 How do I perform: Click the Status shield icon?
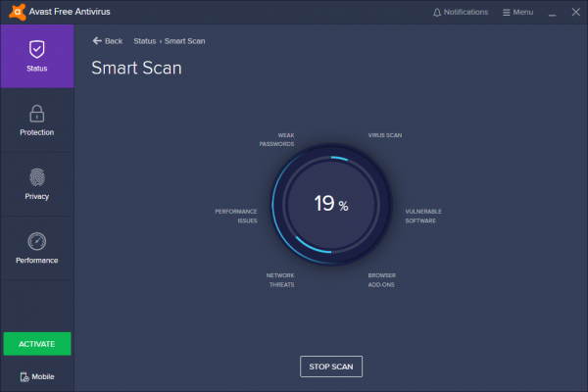(x=37, y=48)
